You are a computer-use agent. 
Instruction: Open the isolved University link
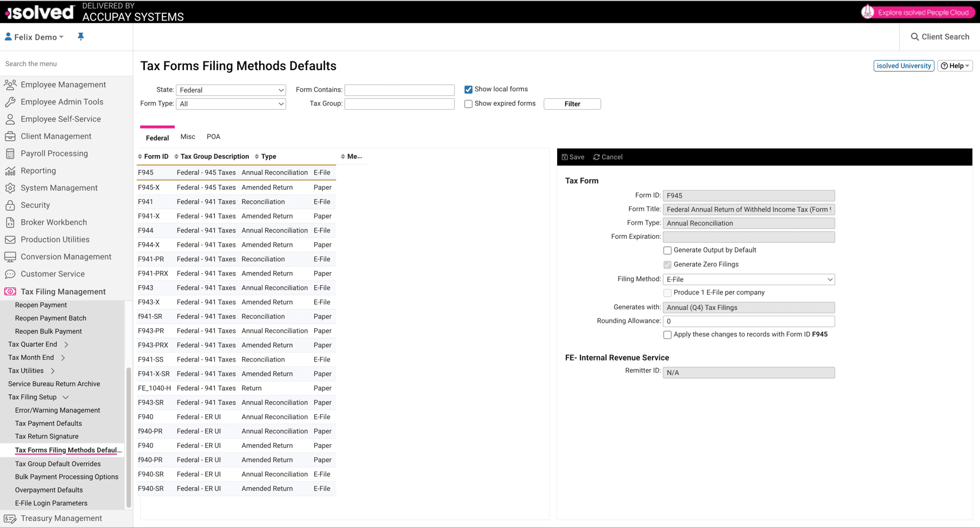903,66
